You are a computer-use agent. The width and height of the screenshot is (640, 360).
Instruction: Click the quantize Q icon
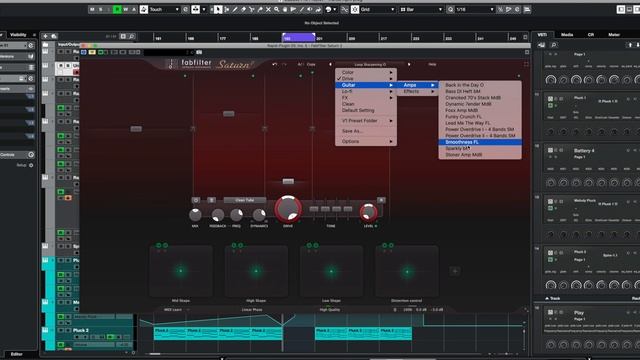click(x=450, y=9)
